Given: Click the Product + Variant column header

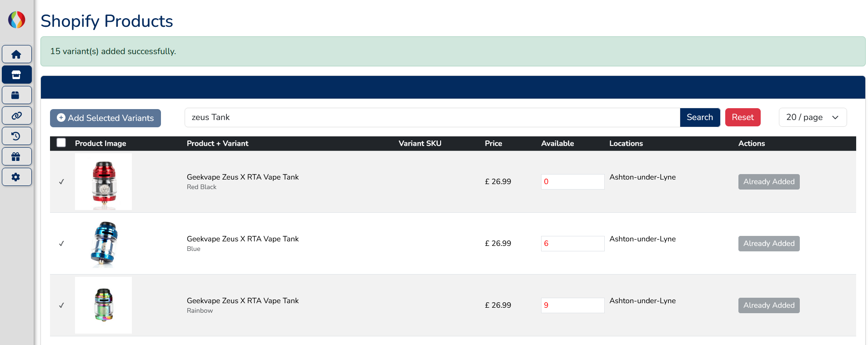Looking at the screenshot, I should tap(217, 143).
